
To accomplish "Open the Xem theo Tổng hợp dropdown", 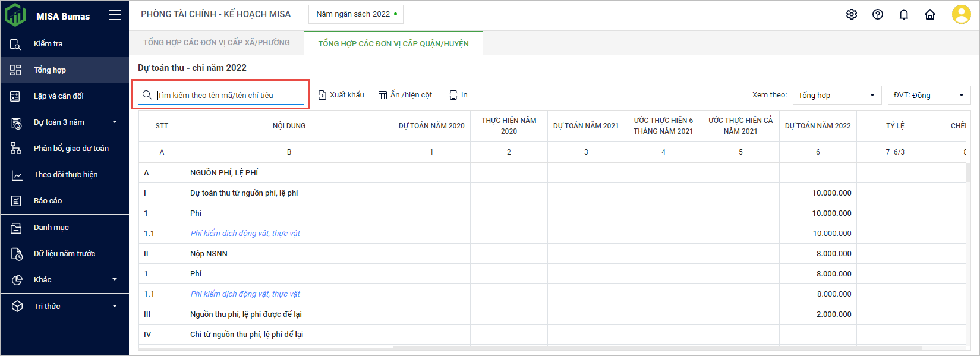I will coord(836,95).
